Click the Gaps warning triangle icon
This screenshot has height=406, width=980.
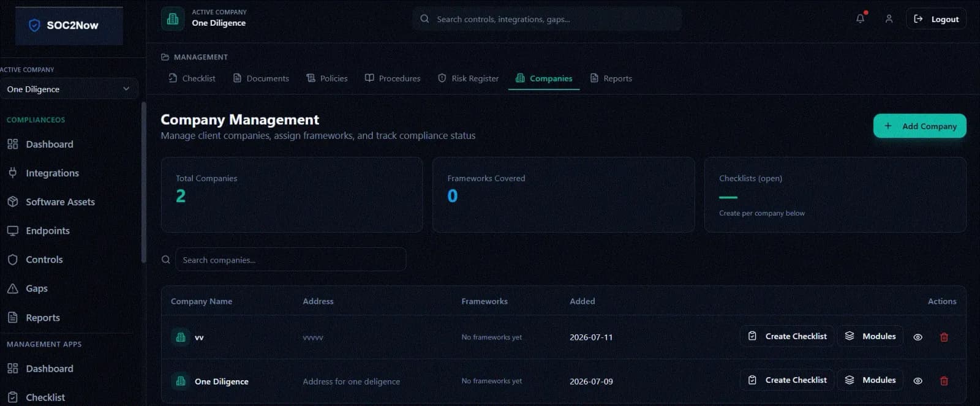point(12,288)
